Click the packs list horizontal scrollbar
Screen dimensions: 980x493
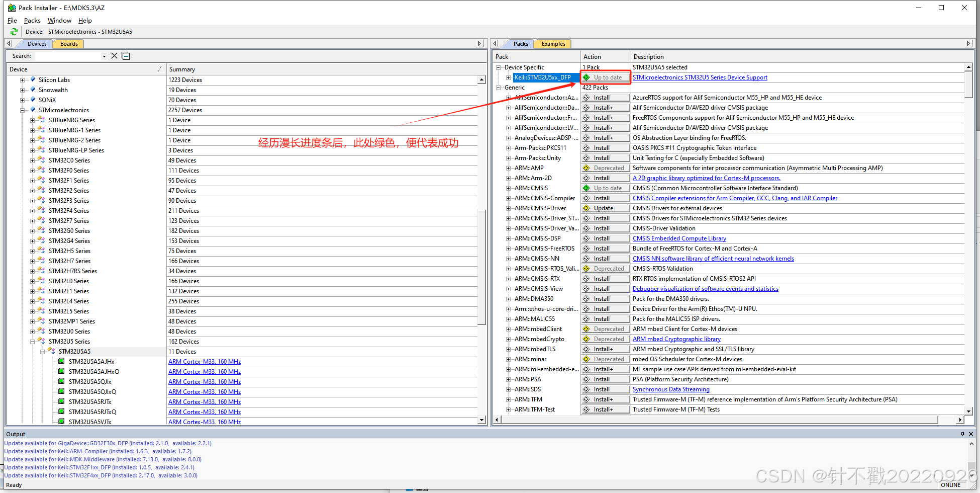[x=720, y=420]
